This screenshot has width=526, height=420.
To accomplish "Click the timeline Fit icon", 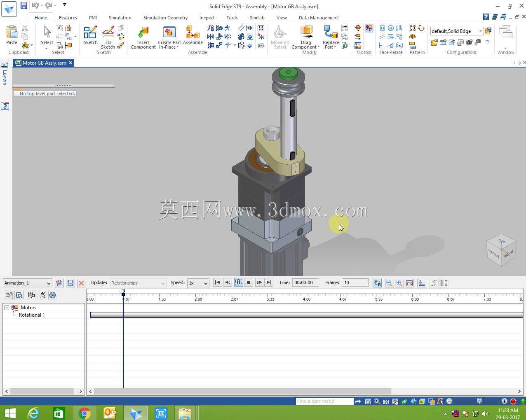I will (409, 283).
